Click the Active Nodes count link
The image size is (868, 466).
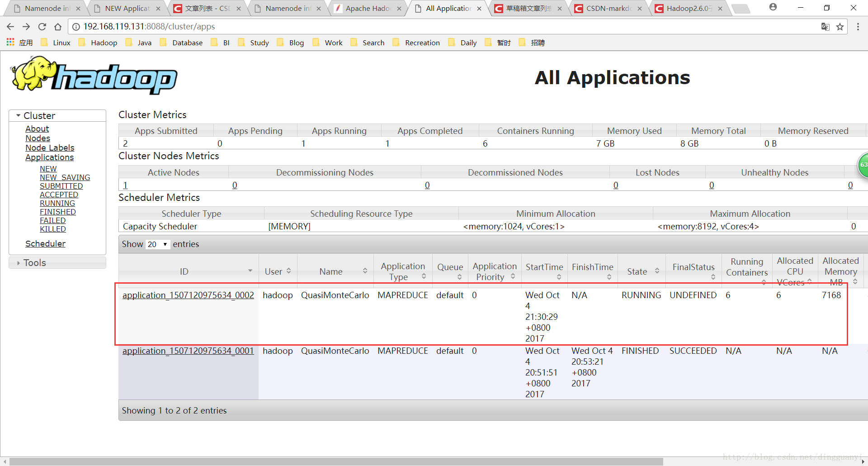point(125,185)
